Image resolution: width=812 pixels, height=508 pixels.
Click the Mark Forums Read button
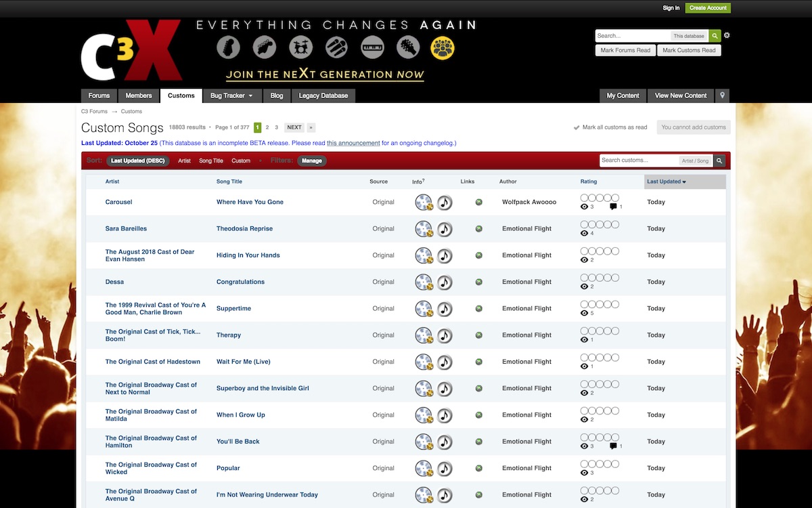pyautogui.click(x=626, y=50)
